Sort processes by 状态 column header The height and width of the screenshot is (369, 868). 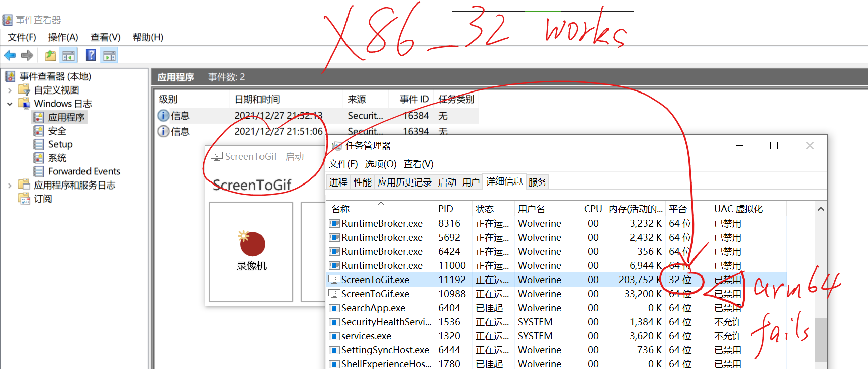pos(493,209)
